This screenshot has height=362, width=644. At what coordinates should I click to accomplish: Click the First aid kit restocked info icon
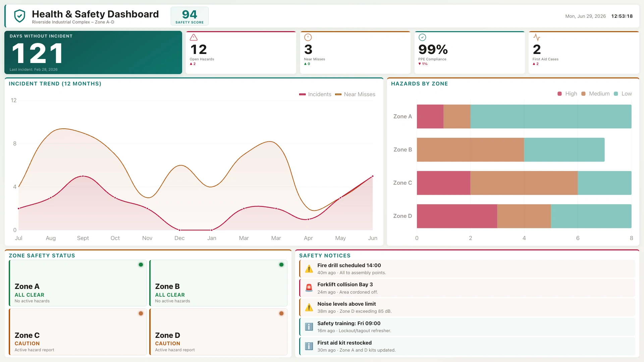[x=309, y=346]
